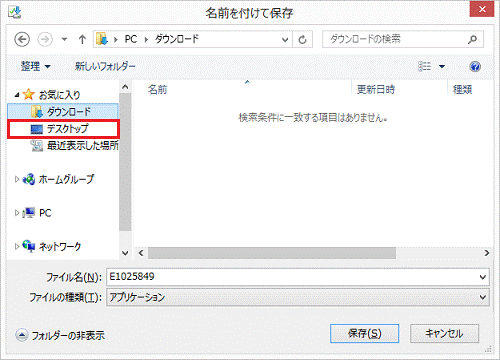Open the 整理 menu
The height and width of the screenshot is (360, 500).
(x=36, y=66)
